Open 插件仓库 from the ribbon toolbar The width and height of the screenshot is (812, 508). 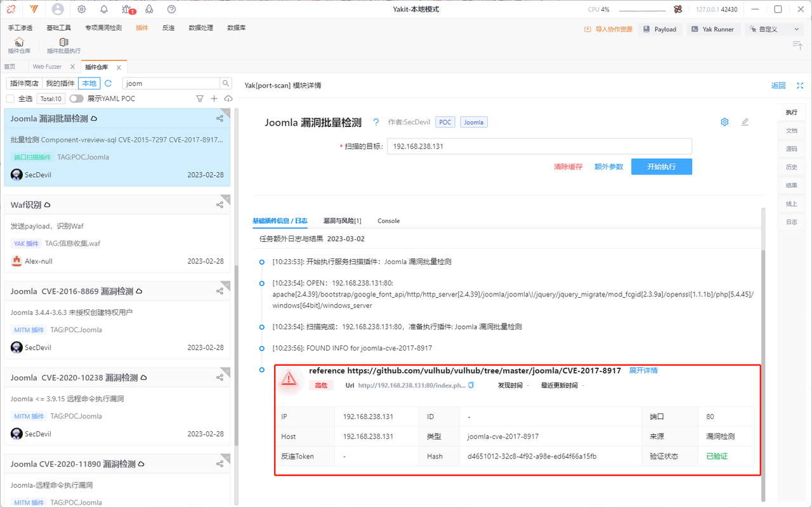coord(19,46)
